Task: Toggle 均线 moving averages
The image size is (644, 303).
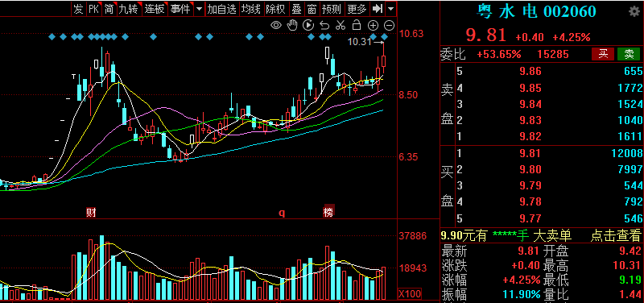Action: click(251, 9)
